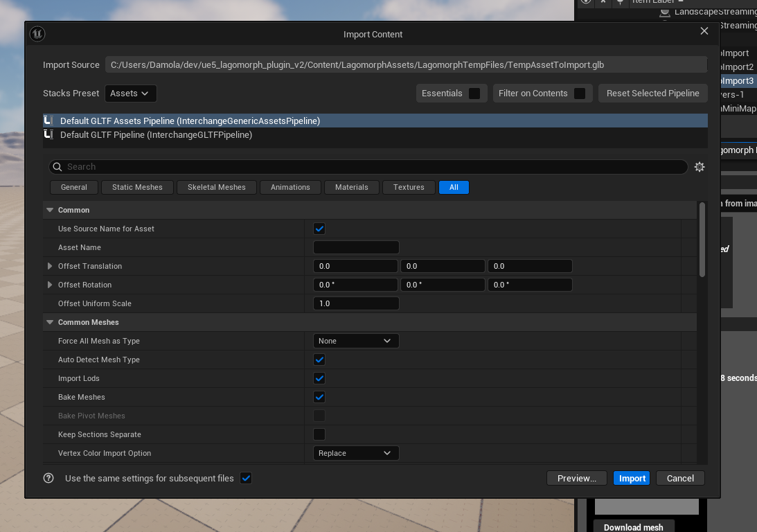Uncheck Use Source Name for Asset

319,229
